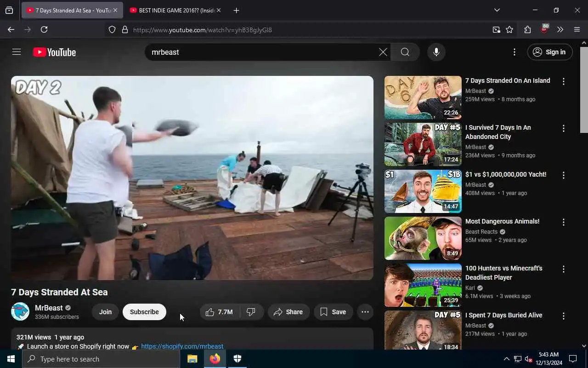Close the BEST INDIE GAME 2016 tab
588x368 pixels.
point(218,10)
